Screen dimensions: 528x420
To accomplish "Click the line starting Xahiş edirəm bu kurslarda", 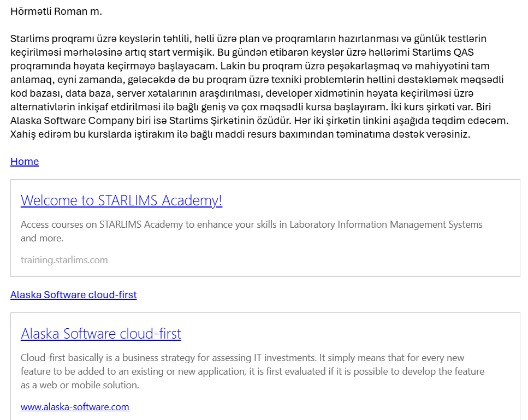I will coord(240,134).
